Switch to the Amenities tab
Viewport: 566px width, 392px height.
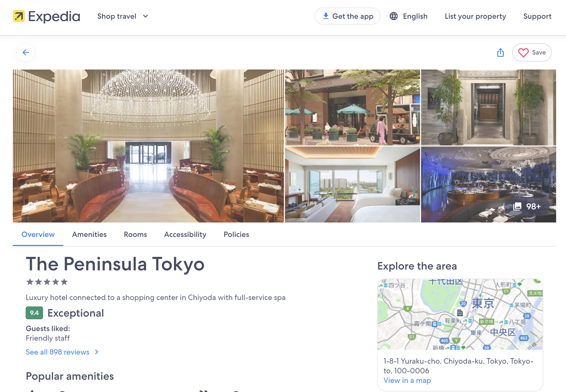pyautogui.click(x=89, y=234)
